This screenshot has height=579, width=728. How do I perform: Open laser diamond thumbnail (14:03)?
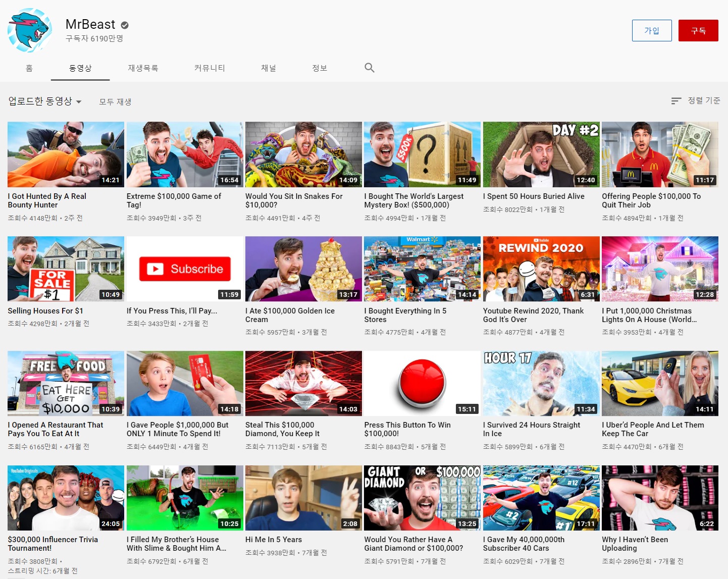303,384
